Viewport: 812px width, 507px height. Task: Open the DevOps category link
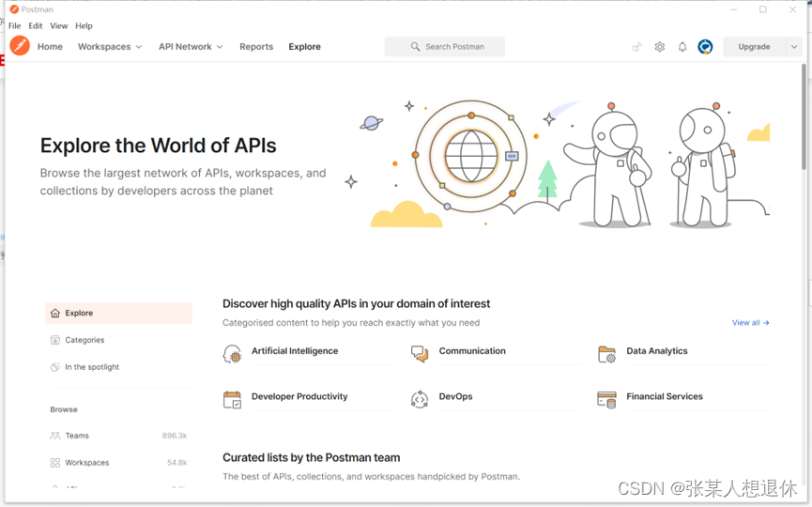tap(455, 396)
